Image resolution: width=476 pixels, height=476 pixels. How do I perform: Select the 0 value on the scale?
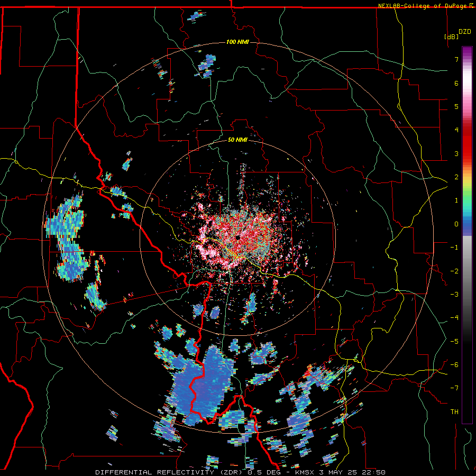456,224
